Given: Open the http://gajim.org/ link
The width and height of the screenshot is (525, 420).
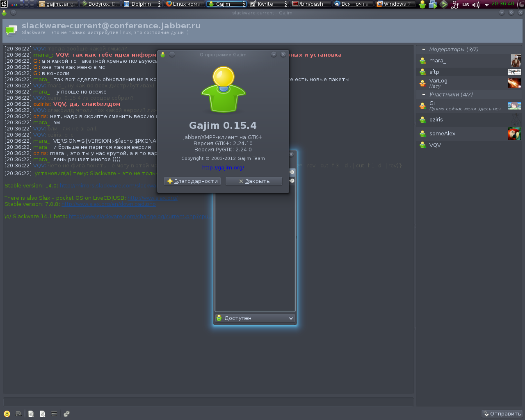Looking at the screenshot, I should tap(223, 167).
